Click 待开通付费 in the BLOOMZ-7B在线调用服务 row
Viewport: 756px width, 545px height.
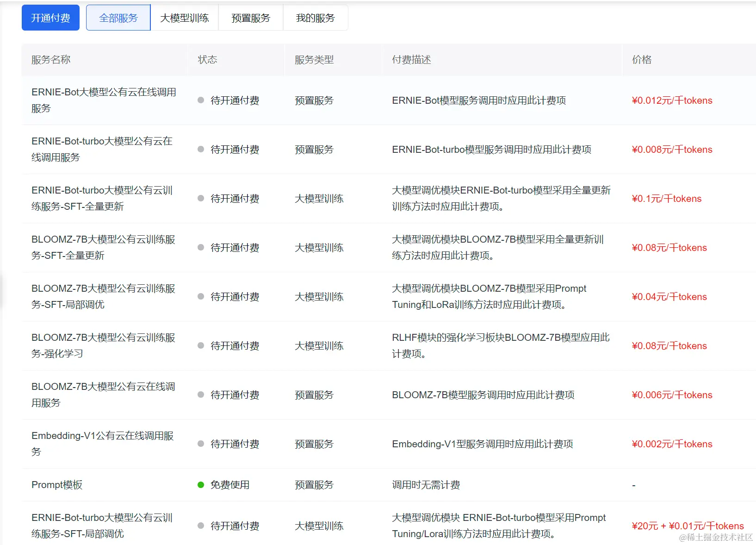click(x=235, y=395)
